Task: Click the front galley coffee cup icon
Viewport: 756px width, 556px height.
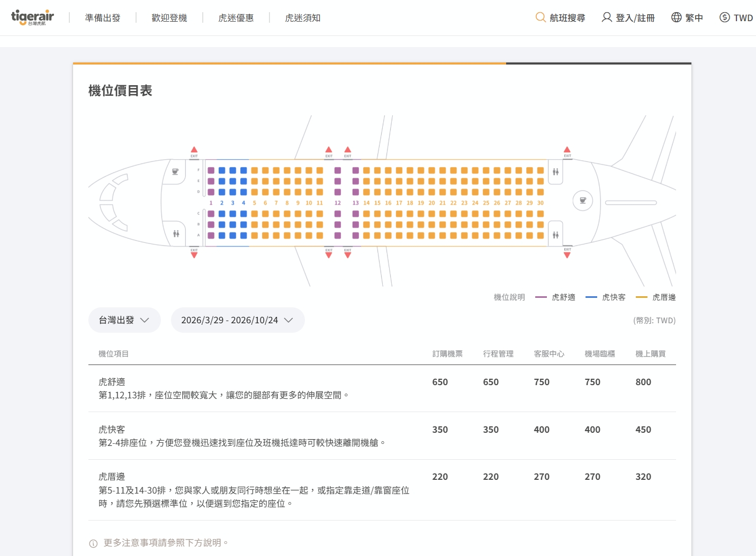Action: coord(175,171)
